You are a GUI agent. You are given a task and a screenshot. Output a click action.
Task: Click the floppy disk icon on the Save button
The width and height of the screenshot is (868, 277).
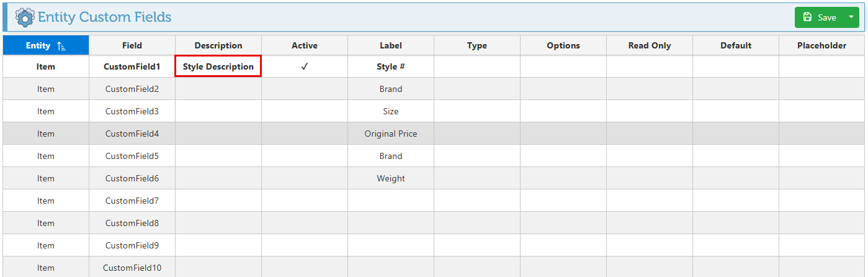tap(807, 17)
